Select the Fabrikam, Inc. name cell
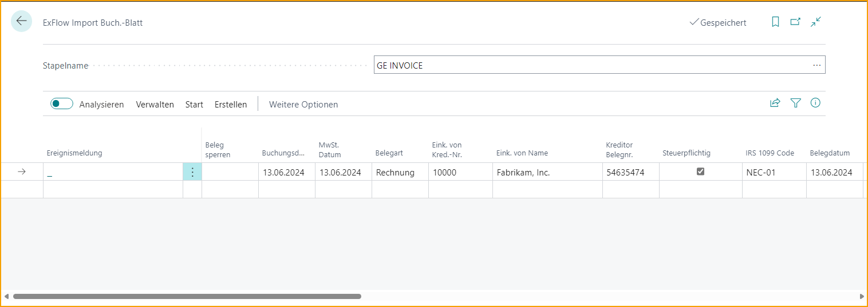The image size is (868, 307). click(x=547, y=172)
